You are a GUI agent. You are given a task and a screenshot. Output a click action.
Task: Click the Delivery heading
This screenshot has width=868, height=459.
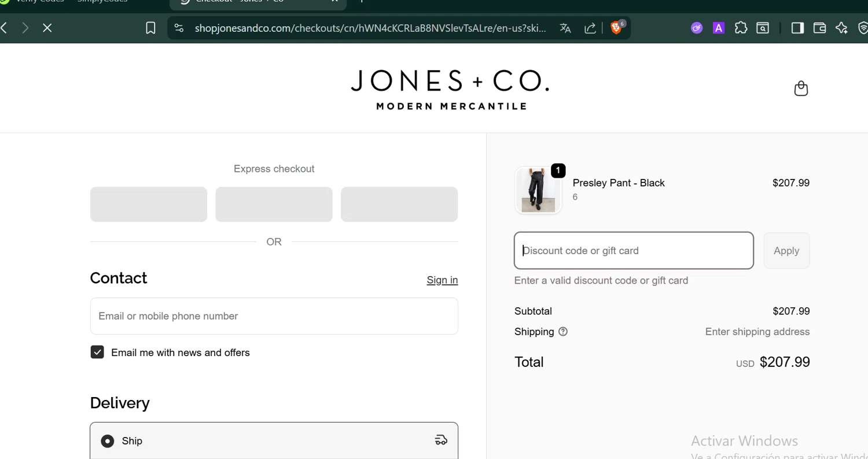pyautogui.click(x=120, y=403)
